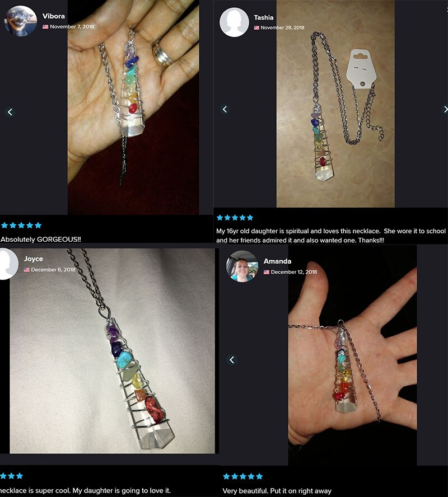The height and width of the screenshot is (497, 448).
Task: Click the US flag beside December 12, 2018
Action: (267, 272)
